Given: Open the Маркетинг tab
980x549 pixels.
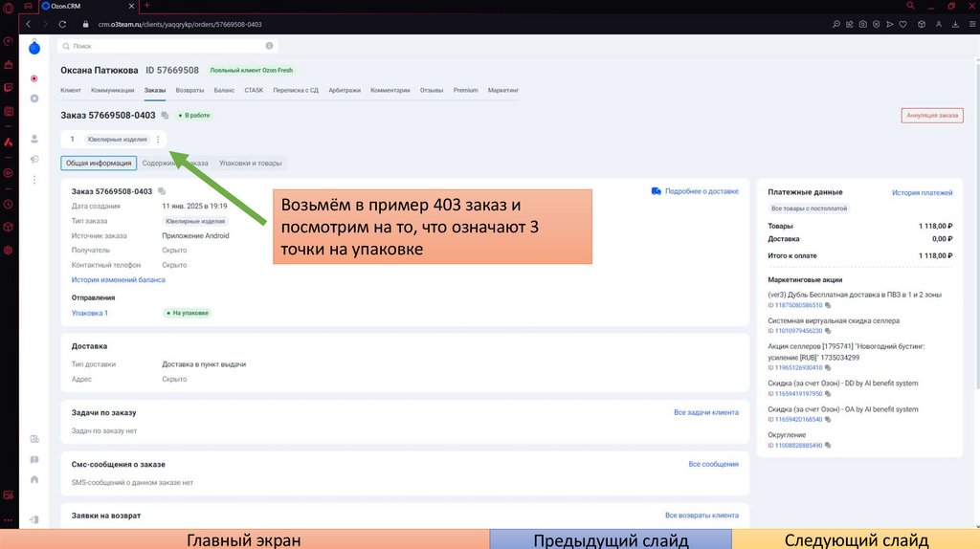Looking at the screenshot, I should pyautogui.click(x=503, y=91).
